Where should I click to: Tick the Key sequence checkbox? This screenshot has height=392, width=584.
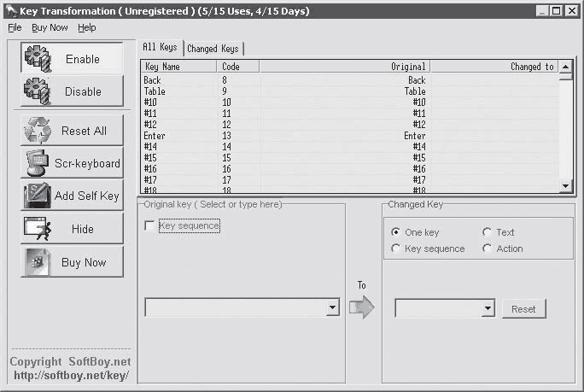click(x=149, y=225)
